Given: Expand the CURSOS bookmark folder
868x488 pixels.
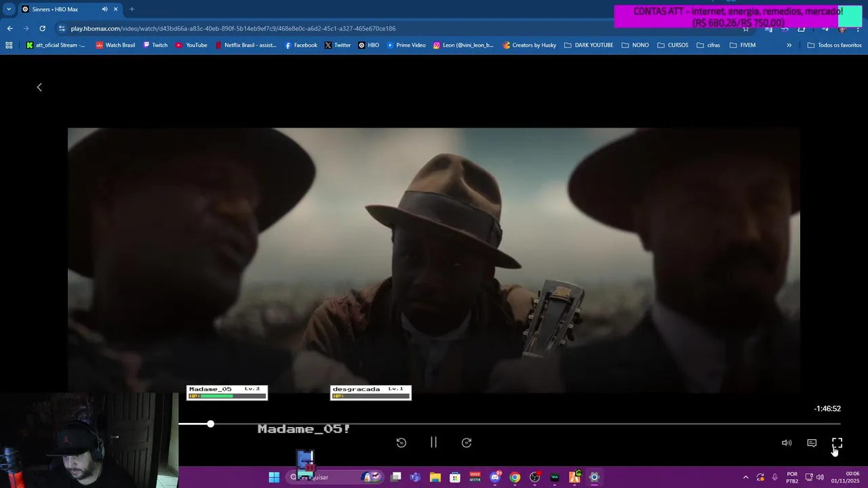Looking at the screenshot, I should pyautogui.click(x=673, y=45).
